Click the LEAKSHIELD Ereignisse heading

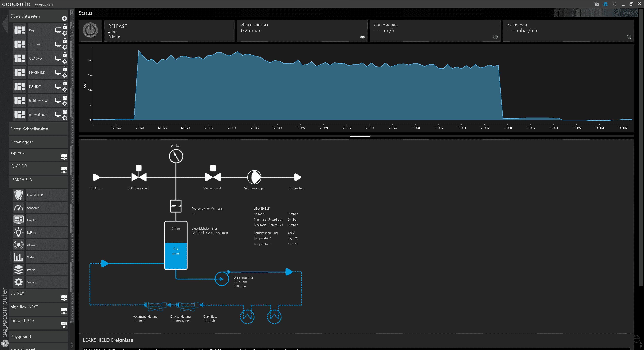click(x=108, y=340)
